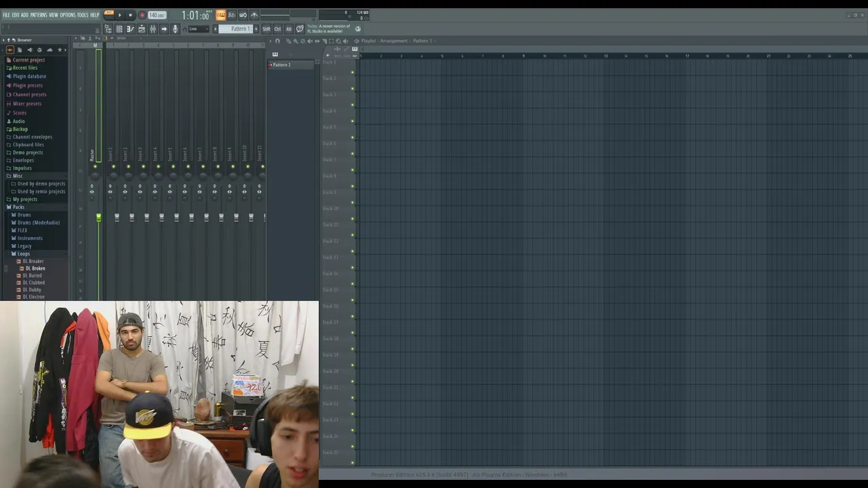Open the Line snap dropdown
868x488 pixels.
[x=198, y=29]
